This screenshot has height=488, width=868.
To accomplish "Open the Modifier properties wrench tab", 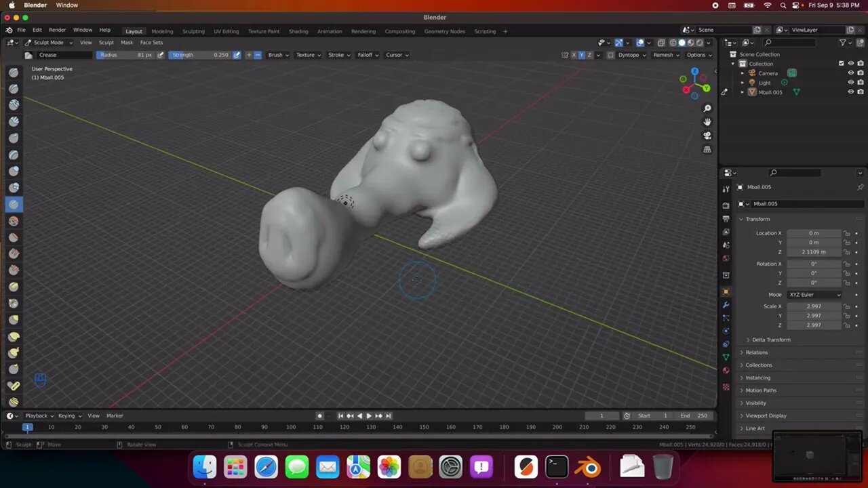I will click(x=726, y=305).
